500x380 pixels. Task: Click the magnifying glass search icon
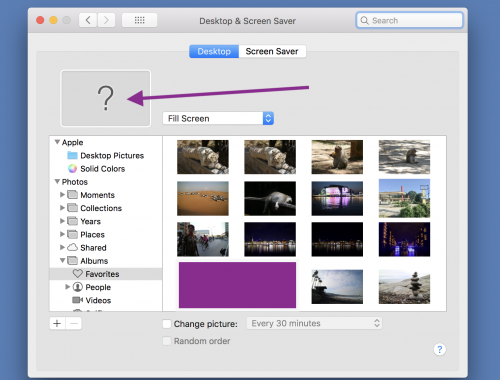click(x=365, y=21)
